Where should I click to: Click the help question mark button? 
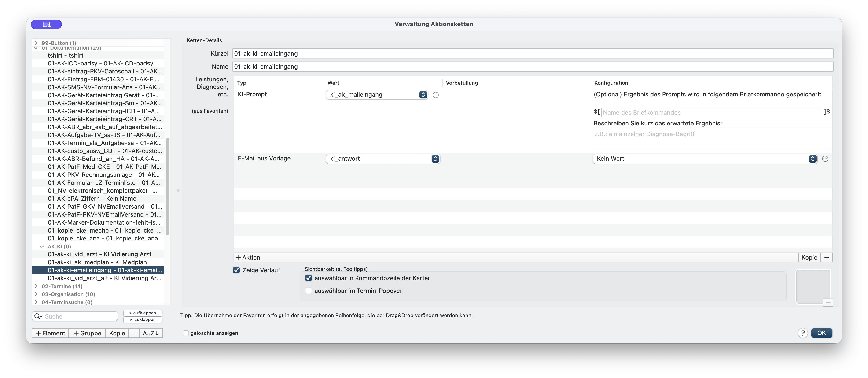[x=803, y=333]
